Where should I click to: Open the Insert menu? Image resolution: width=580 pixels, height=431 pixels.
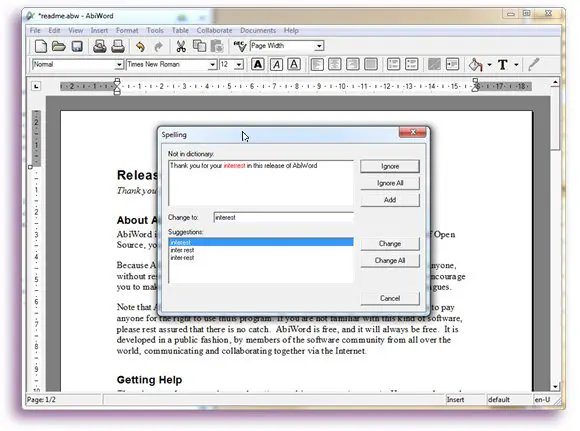pos(99,30)
